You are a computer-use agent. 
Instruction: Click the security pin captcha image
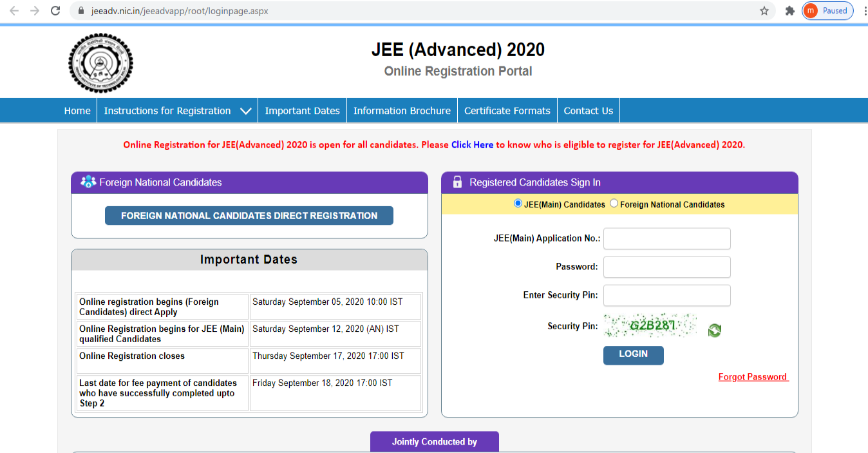650,325
